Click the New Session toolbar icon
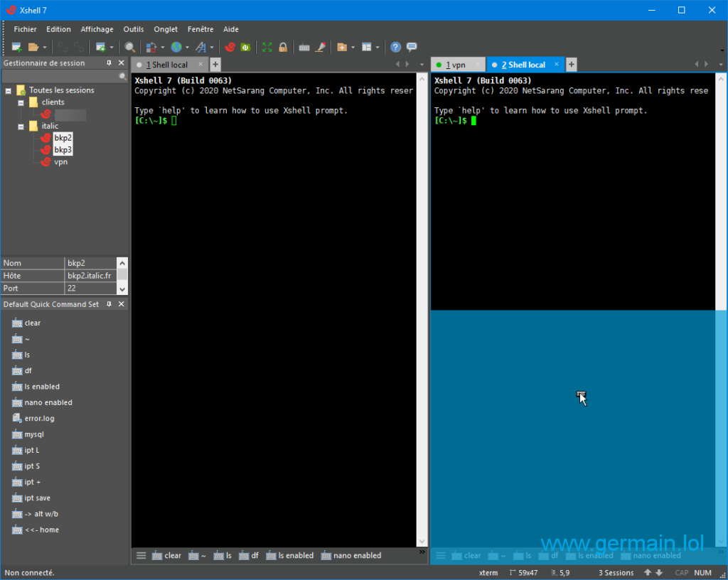Image resolution: width=728 pixels, height=580 pixels. pos(17,48)
